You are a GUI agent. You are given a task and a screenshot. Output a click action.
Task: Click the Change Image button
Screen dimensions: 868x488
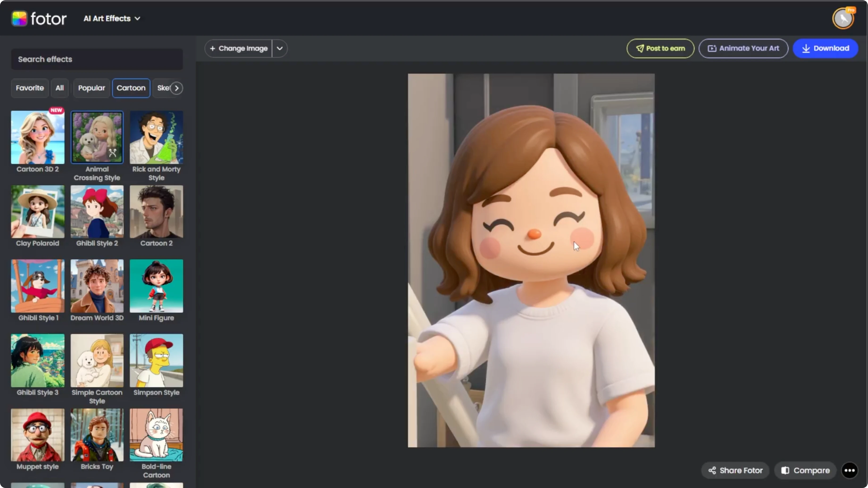click(238, 49)
